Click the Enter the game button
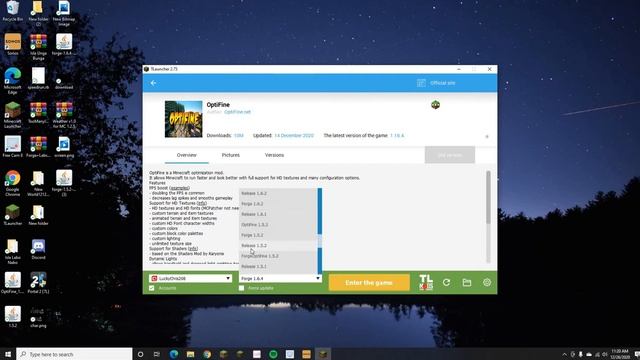 [x=369, y=282]
